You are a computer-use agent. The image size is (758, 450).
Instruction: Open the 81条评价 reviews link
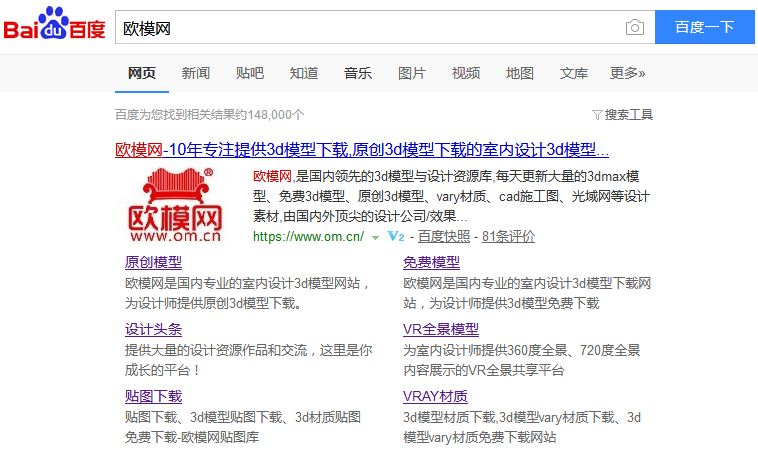(x=509, y=236)
